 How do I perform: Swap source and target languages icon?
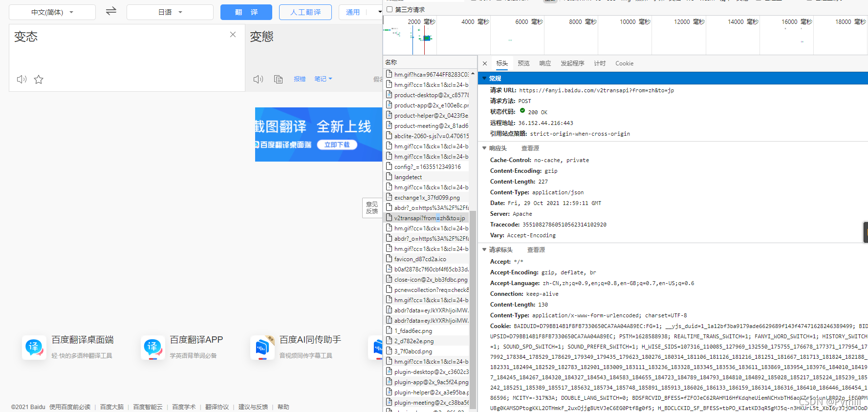[x=111, y=11]
